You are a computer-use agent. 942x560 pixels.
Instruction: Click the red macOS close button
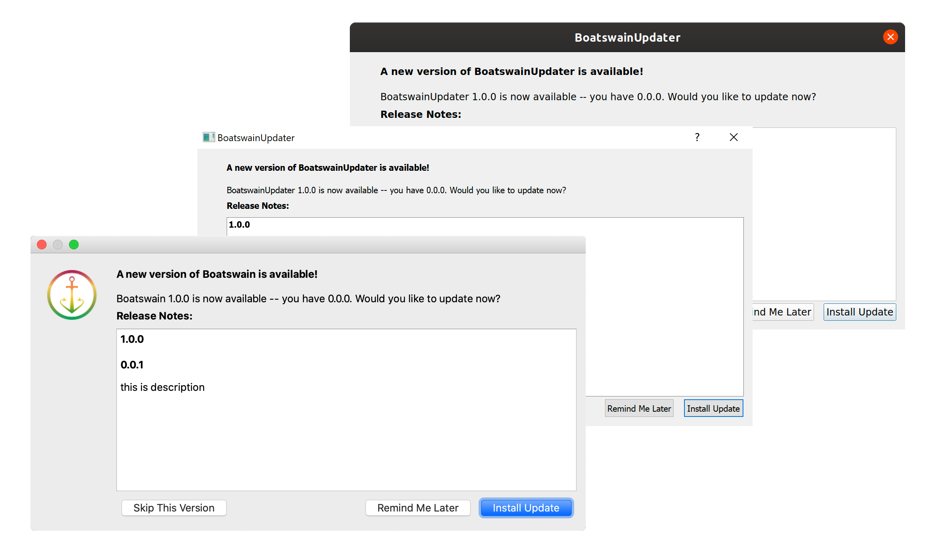42,245
